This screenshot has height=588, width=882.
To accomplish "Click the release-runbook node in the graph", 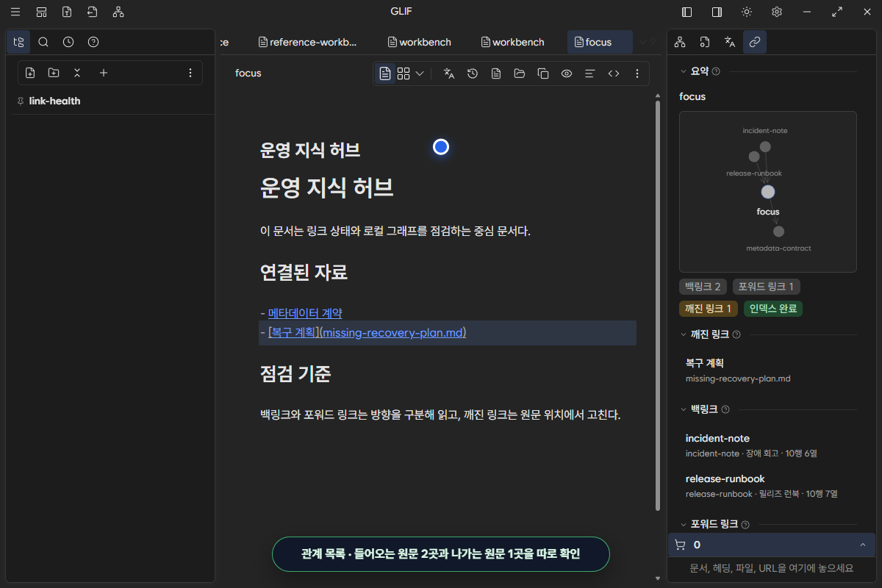I will pyautogui.click(x=754, y=157).
